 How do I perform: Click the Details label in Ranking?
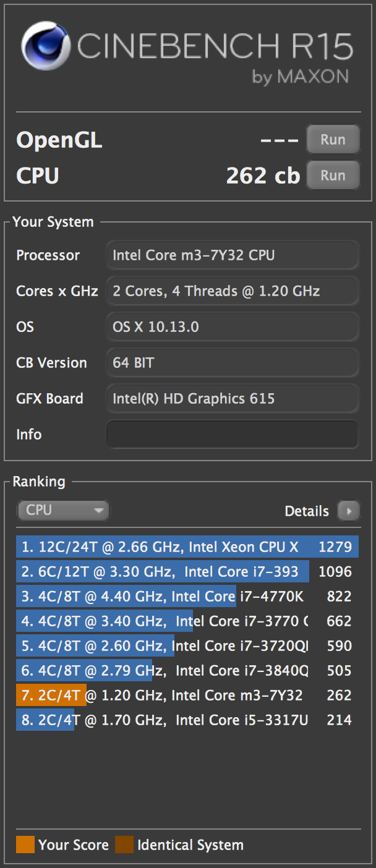[x=307, y=511]
